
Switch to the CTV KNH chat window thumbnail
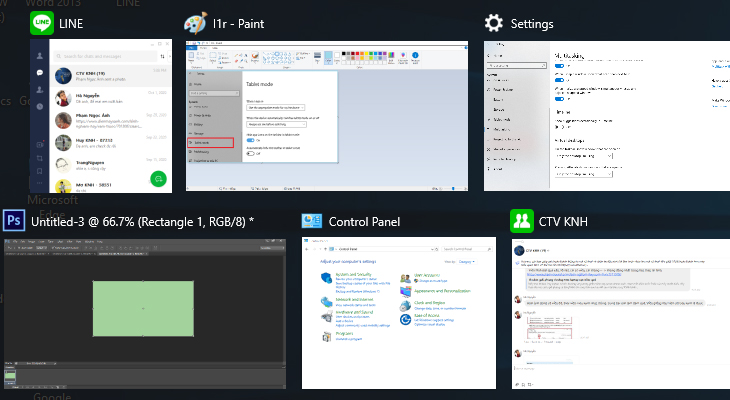621,314
